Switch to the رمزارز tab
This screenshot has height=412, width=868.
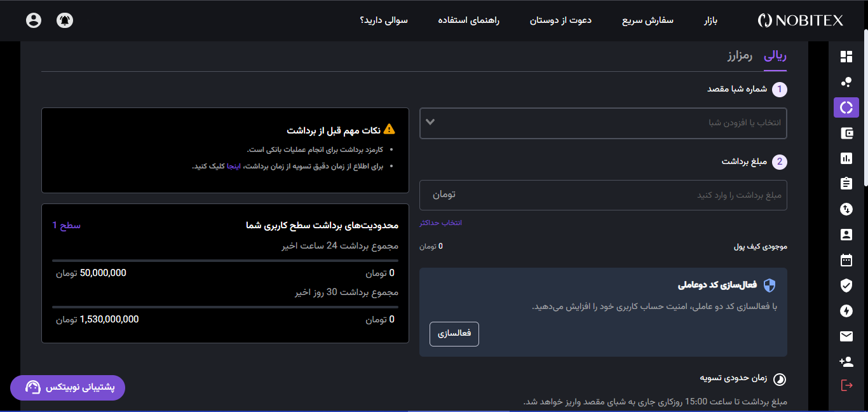pyautogui.click(x=740, y=56)
